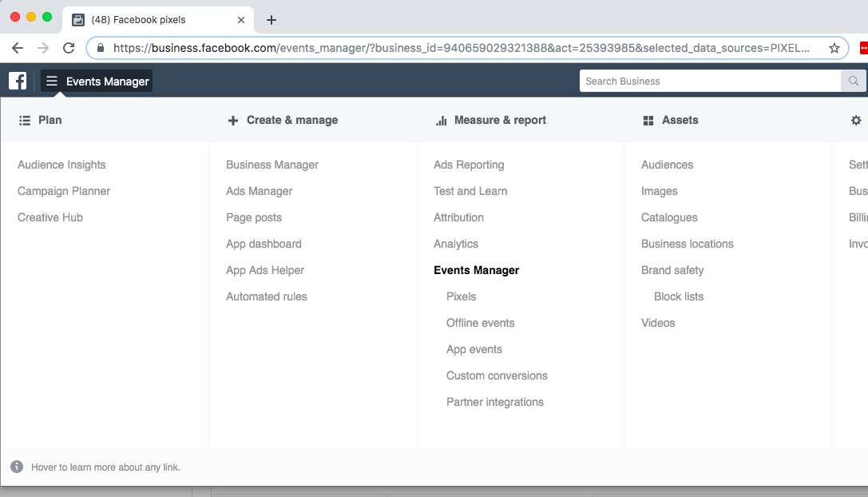Open the hamburger menu icon beside Events Manager
This screenshot has width=868, height=497.
[51, 82]
